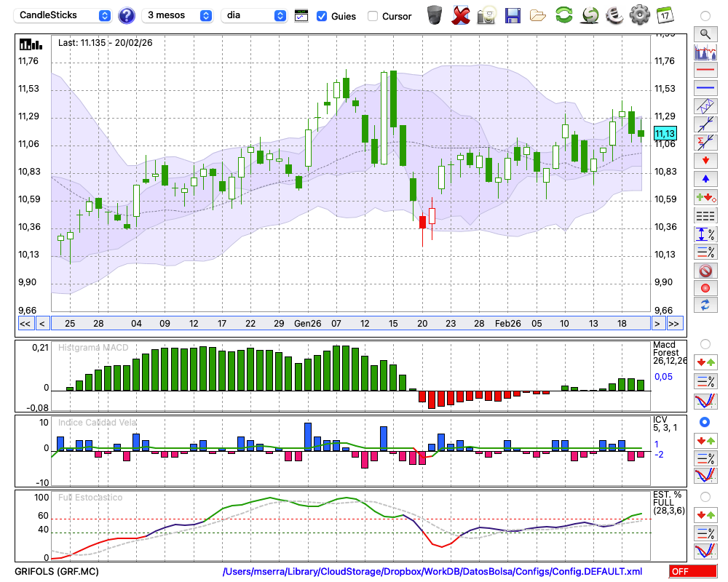The width and height of the screenshot is (728, 582).
Task: Select the trend line with arrows tool
Action: (705, 124)
